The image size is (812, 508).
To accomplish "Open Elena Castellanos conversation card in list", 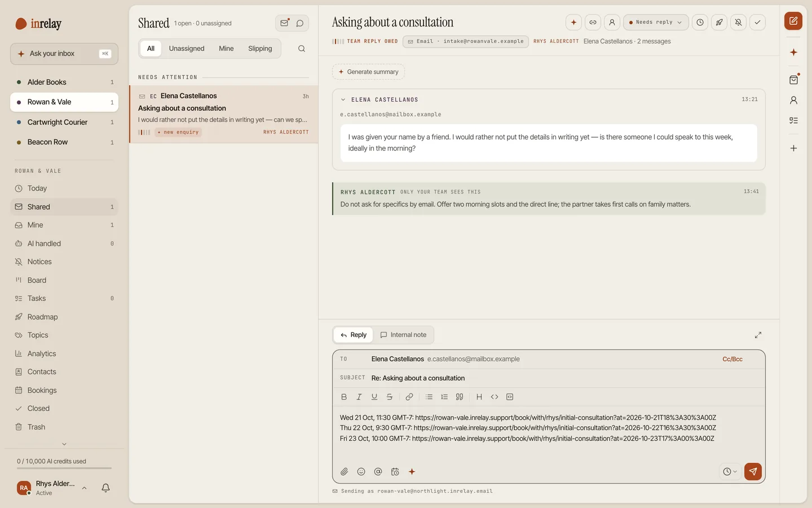I will coord(224,114).
